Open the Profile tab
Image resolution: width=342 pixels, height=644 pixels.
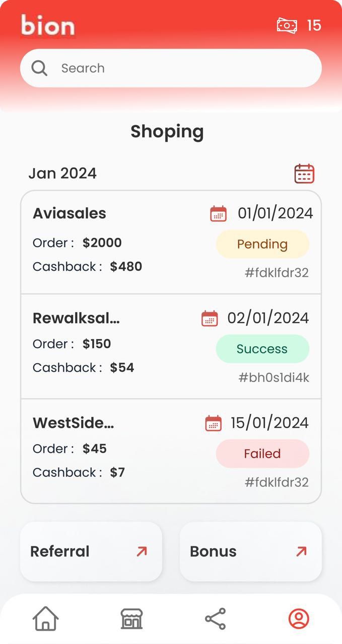(299, 618)
